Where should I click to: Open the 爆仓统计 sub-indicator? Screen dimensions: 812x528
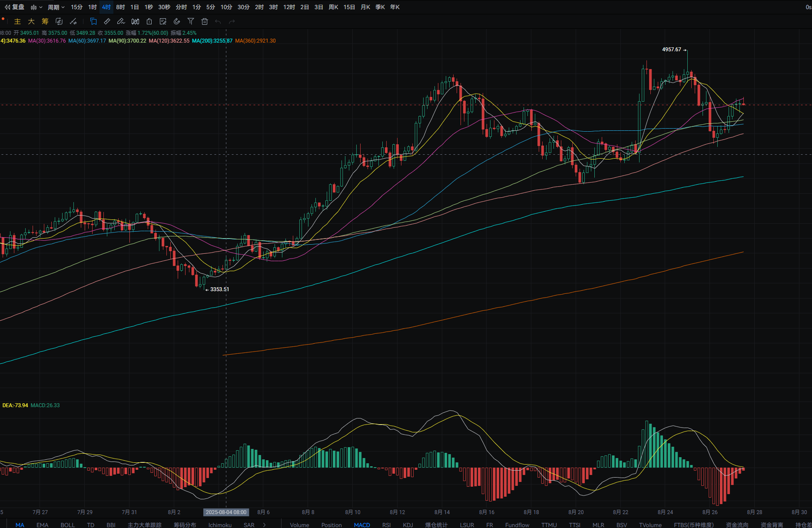click(436, 525)
